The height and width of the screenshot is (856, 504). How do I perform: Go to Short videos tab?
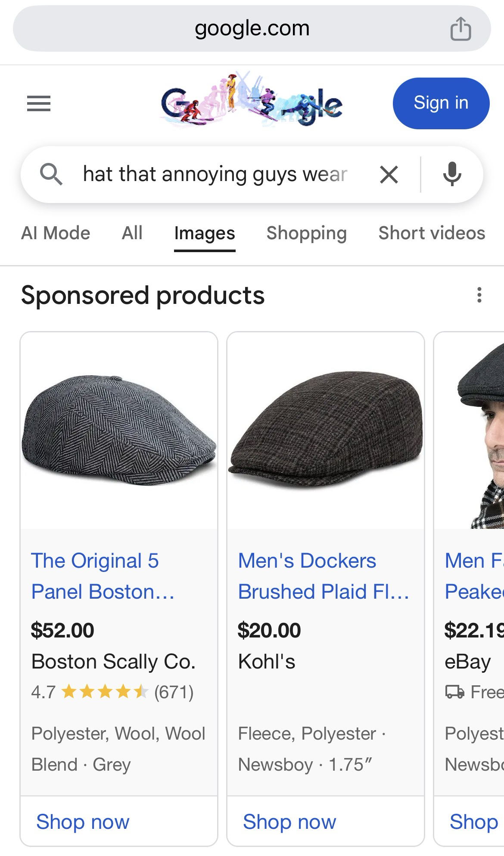(x=432, y=233)
